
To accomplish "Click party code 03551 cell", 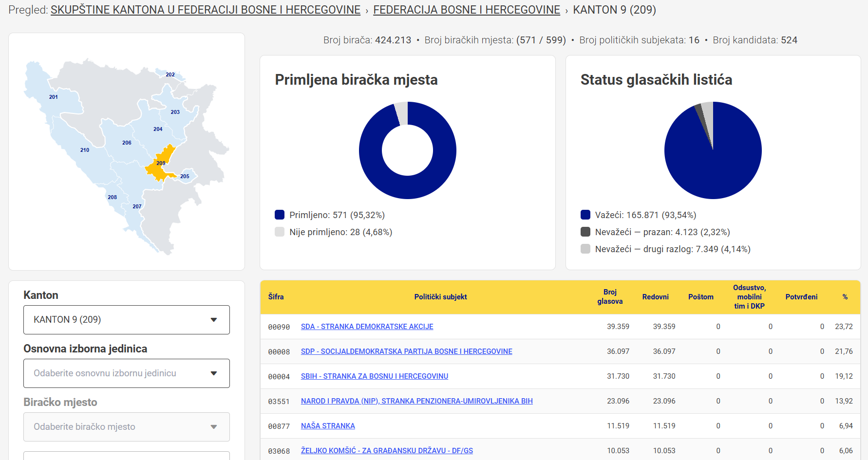I will 279,402.
